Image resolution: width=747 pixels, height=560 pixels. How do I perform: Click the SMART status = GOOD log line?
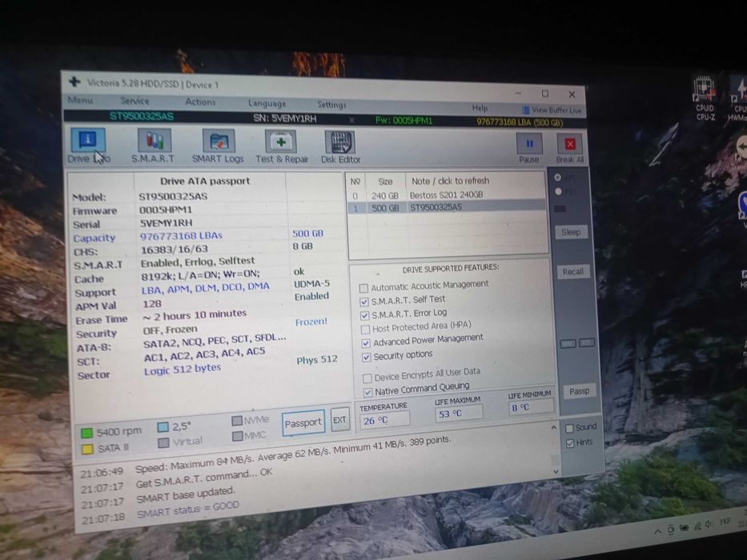coord(187,510)
